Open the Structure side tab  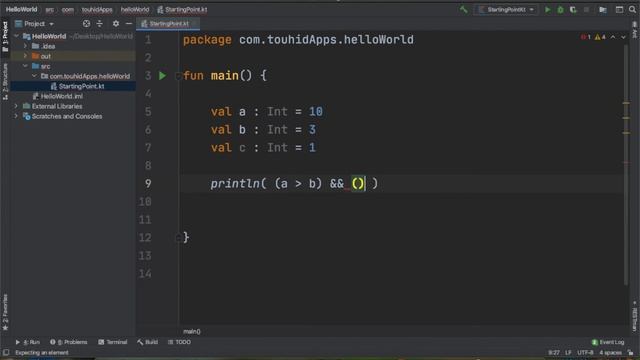5,81
